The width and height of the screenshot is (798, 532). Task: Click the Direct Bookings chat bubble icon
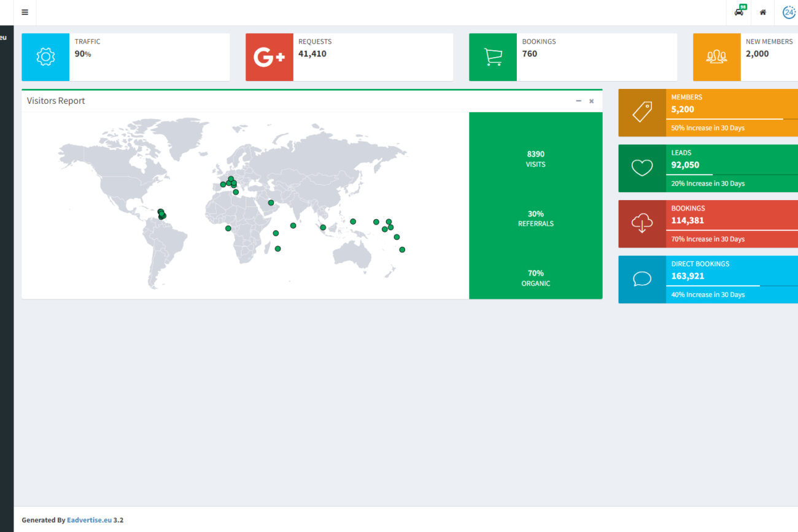pyautogui.click(x=642, y=279)
